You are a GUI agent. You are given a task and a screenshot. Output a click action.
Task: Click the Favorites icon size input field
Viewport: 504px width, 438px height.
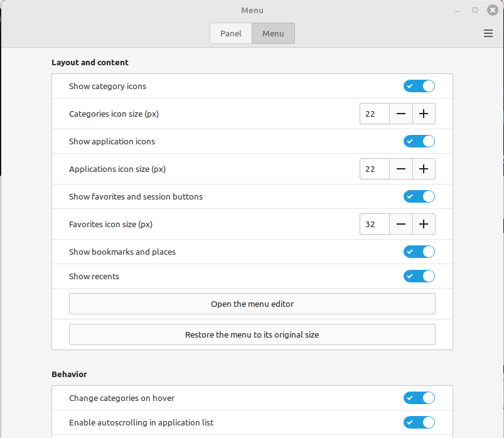pyautogui.click(x=374, y=225)
